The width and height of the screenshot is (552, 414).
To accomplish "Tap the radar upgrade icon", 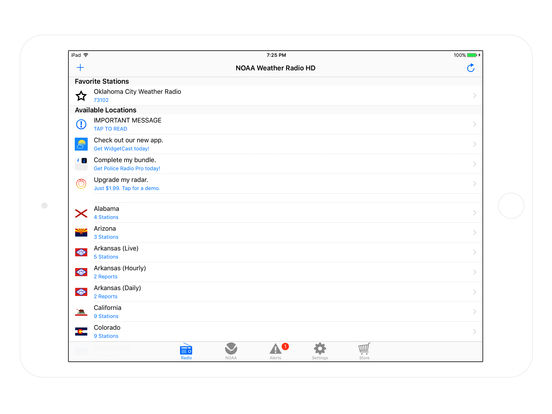I will click(81, 183).
